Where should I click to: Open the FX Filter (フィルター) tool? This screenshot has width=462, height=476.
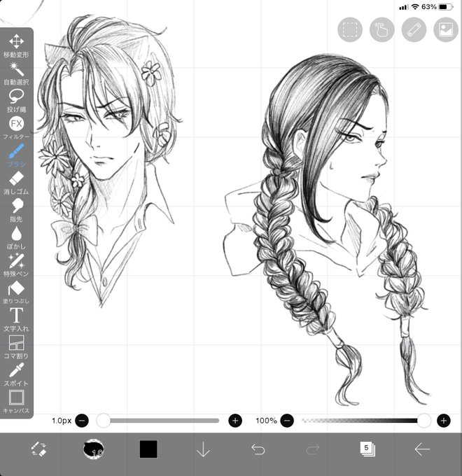16,128
